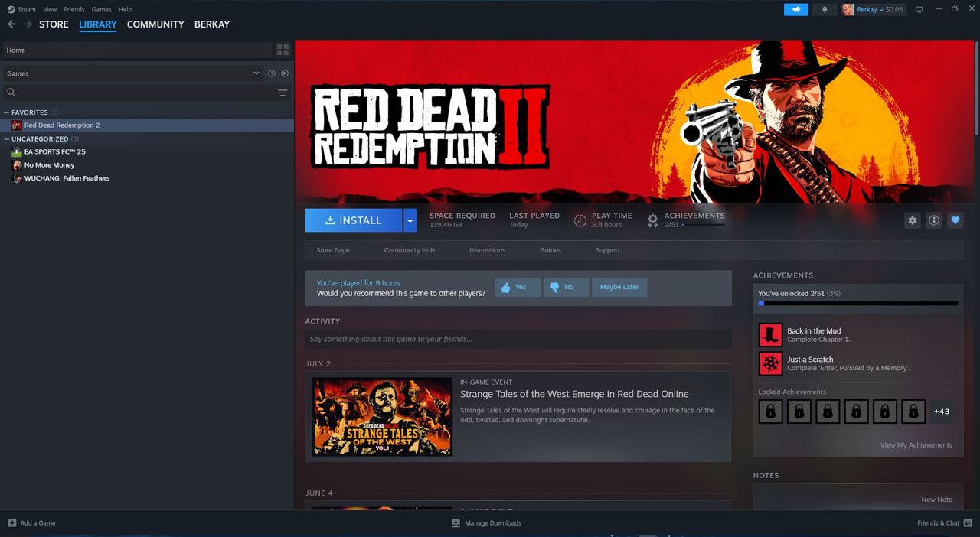The width and height of the screenshot is (980, 537).
Task: Click the Big Picture mode monitor icon
Action: pos(920,9)
